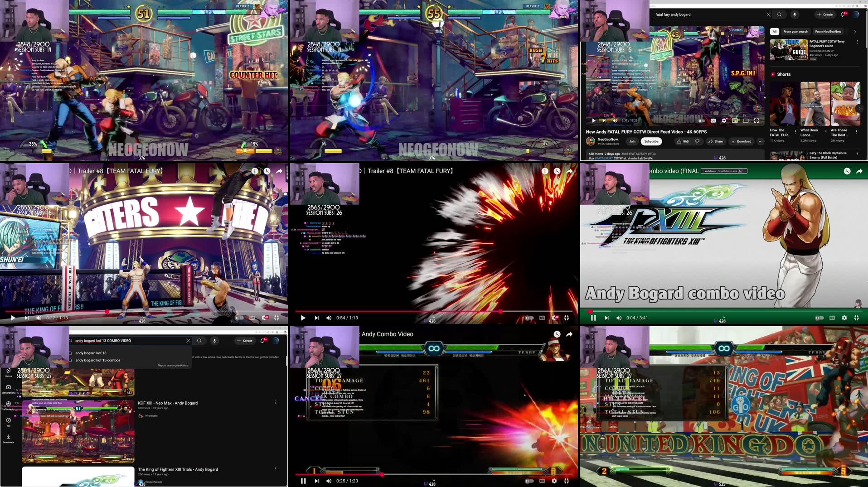Click Download under the Andy FATAL FURY video
The height and width of the screenshot is (487, 868).
(741, 141)
